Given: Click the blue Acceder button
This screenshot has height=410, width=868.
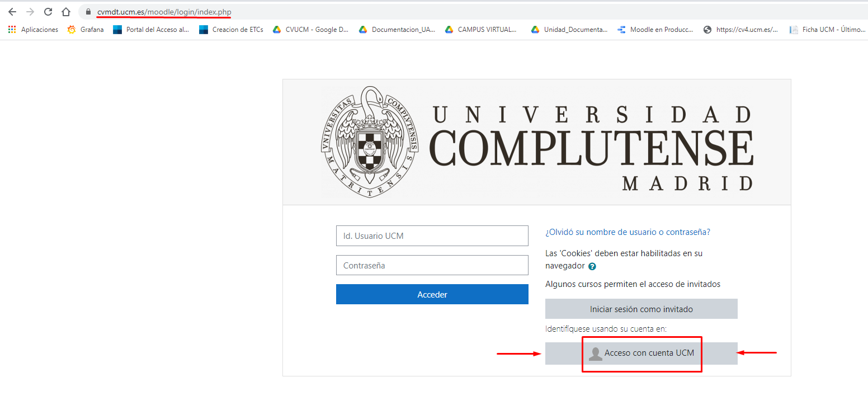Looking at the screenshot, I should [x=432, y=294].
